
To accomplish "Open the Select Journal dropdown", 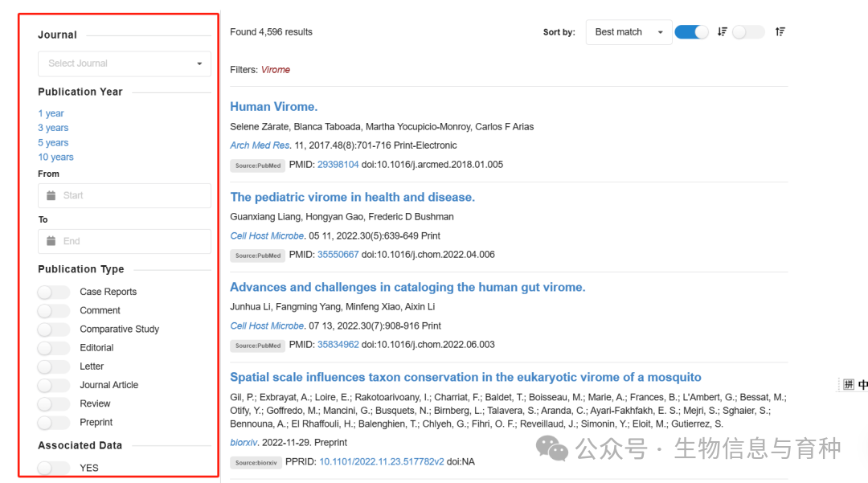I will 125,63.
